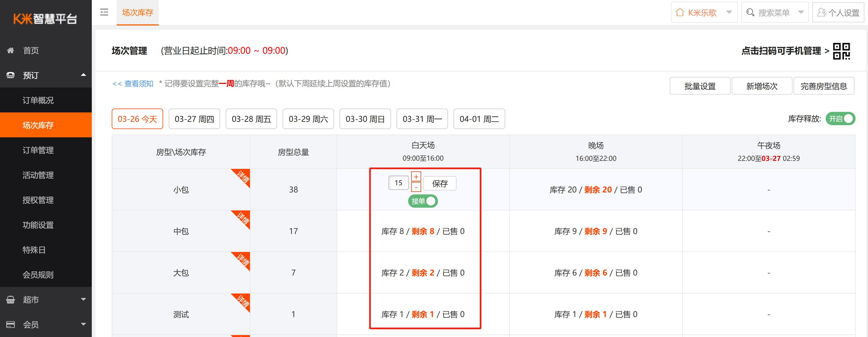868x337 pixels.
Task: Toggle the 库存释放 开启 switch
Action: 840,119
